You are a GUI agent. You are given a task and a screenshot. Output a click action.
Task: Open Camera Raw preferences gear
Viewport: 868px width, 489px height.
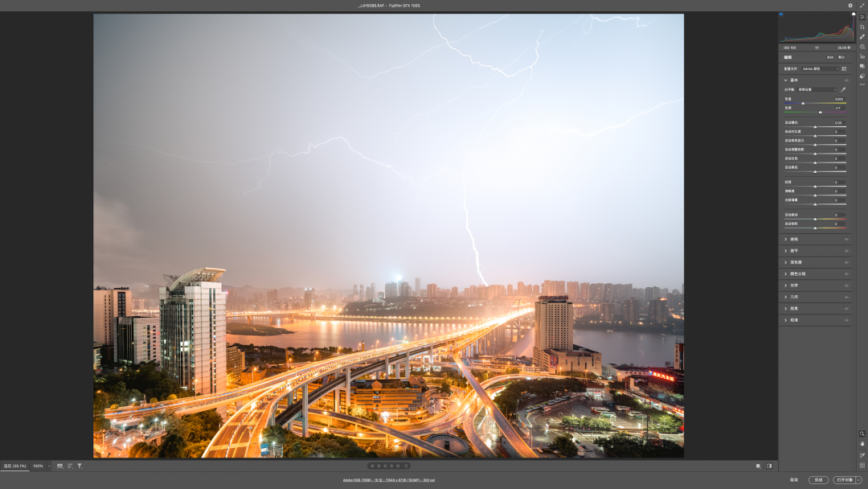[x=850, y=6]
